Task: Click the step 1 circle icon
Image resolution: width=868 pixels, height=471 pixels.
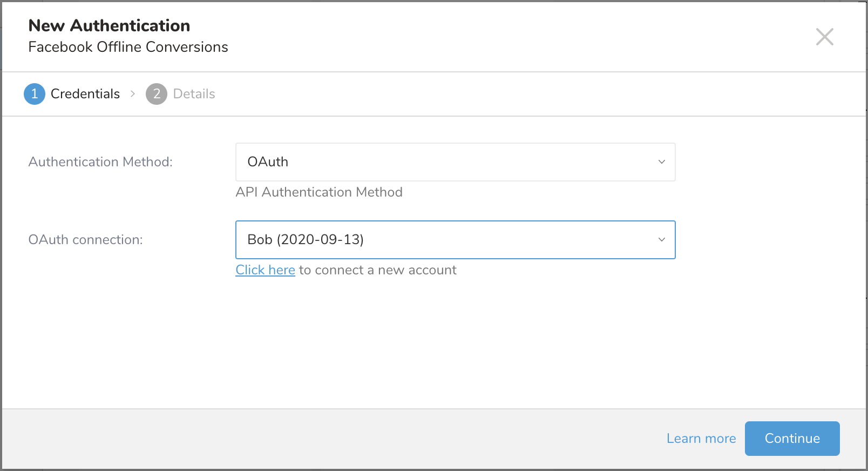Action: click(35, 94)
